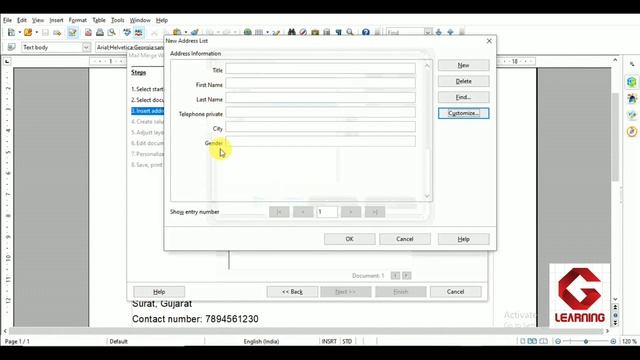Click the Navigator compass icon in toolbar

(303, 32)
